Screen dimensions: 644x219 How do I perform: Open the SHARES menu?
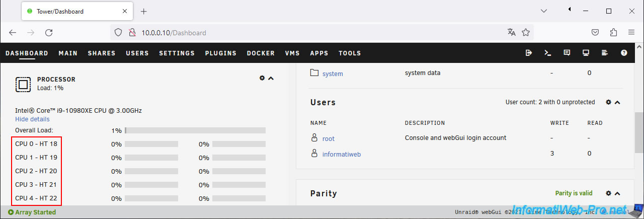pos(102,53)
